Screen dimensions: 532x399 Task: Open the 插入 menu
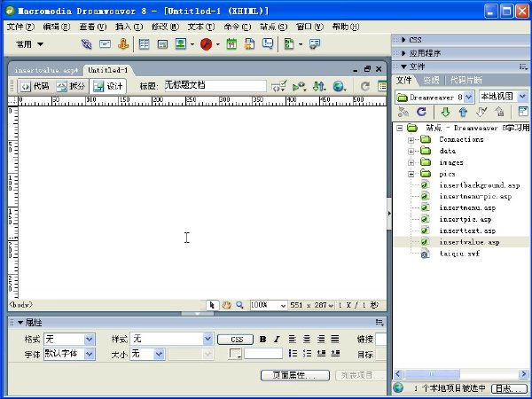(x=129, y=27)
